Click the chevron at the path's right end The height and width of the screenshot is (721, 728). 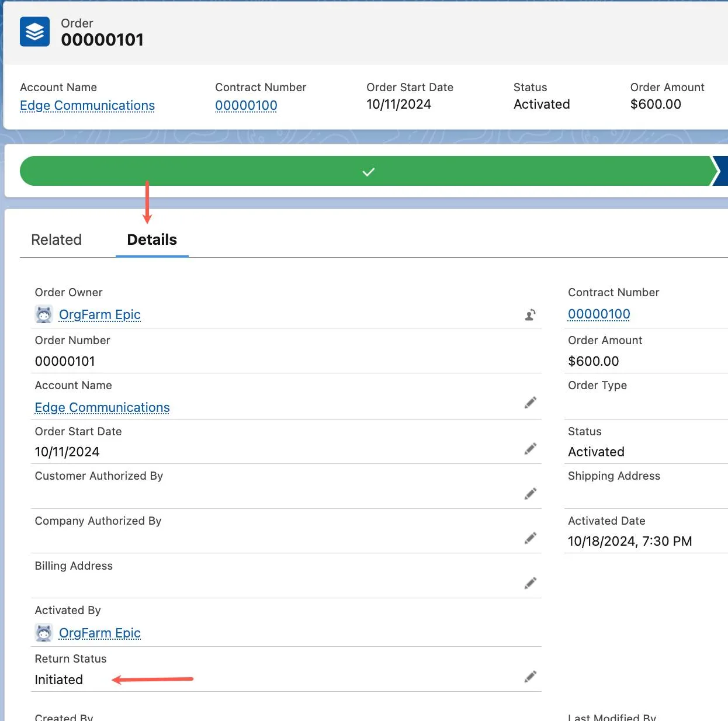[x=721, y=171]
